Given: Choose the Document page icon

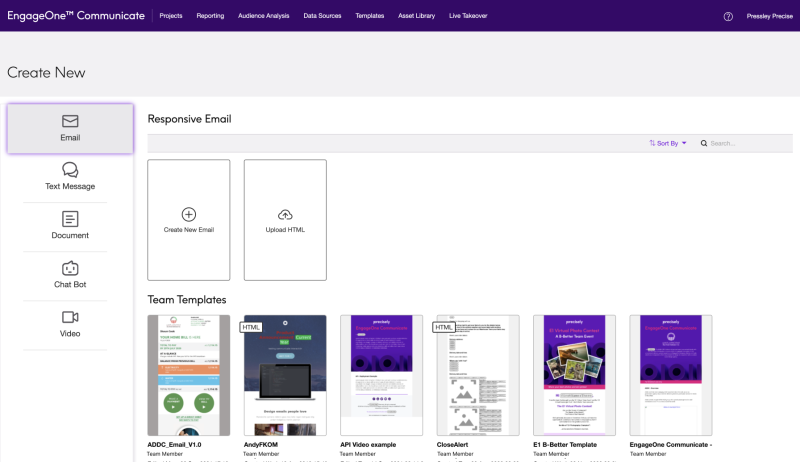Looking at the screenshot, I should coord(70,219).
